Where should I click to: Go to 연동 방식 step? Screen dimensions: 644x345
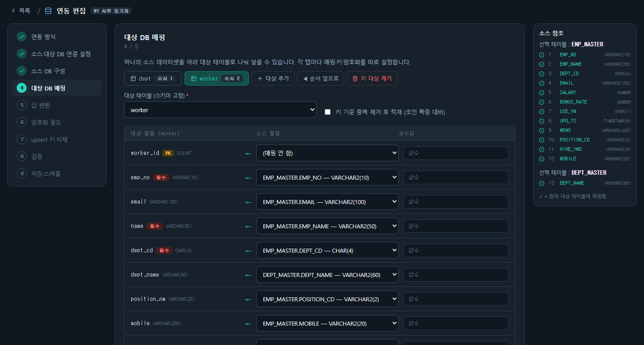[57, 36]
